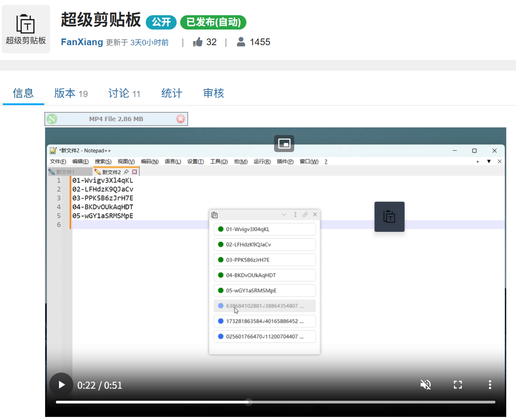The width and height of the screenshot is (516, 420).
Task: Click the green N icon on MP4 bar
Action: [52, 119]
